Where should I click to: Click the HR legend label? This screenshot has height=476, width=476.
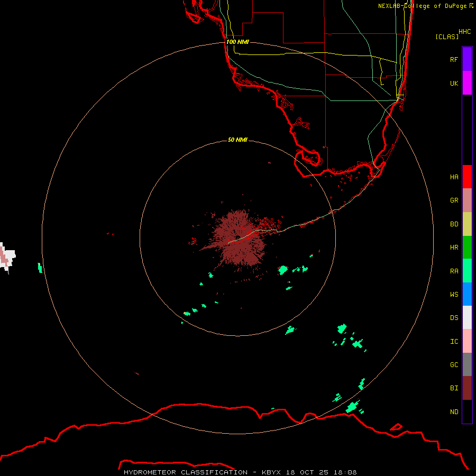(454, 248)
